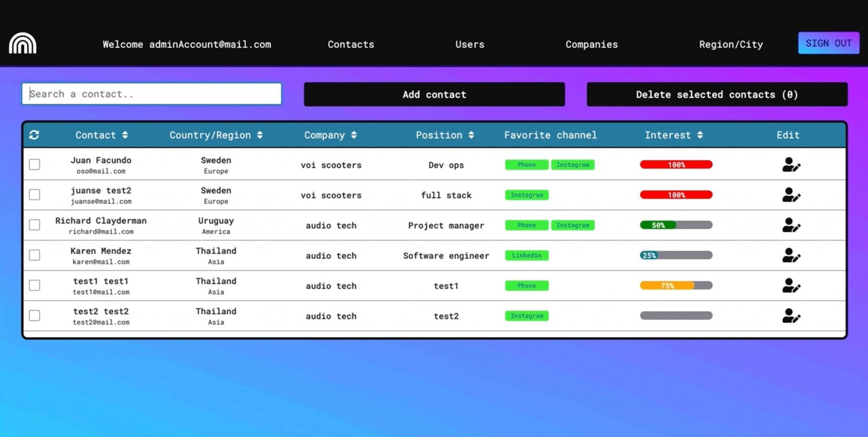Open the Contacts menu item
Viewport: 868px width, 437px height.
click(351, 44)
